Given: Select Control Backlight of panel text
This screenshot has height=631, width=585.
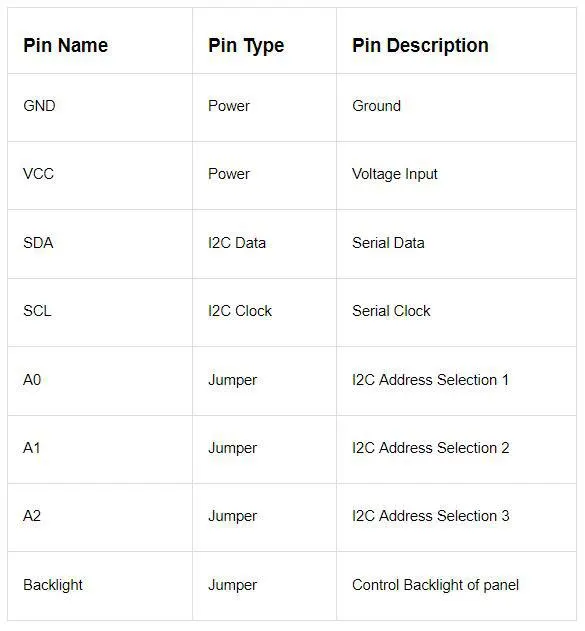Looking at the screenshot, I should (435, 585).
